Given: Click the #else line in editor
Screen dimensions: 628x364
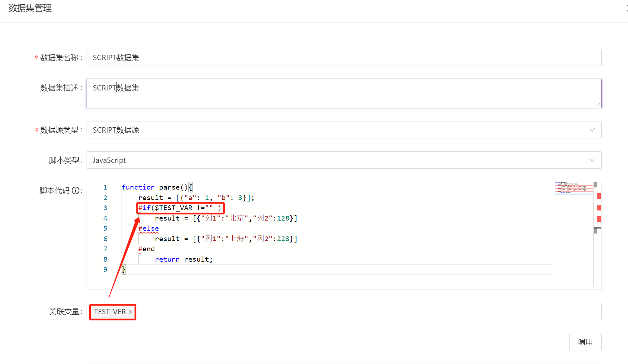Looking at the screenshot, I should coord(149,228).
